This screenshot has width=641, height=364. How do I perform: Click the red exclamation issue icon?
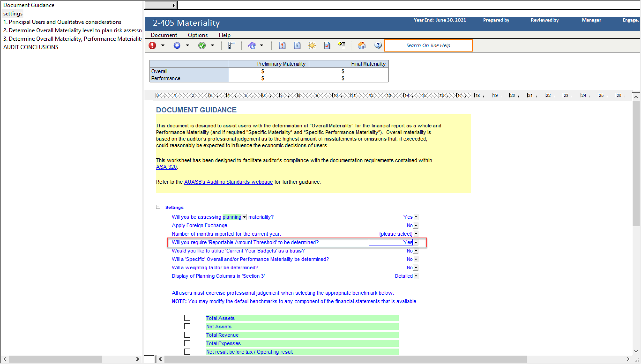click(x=152, y=45)
